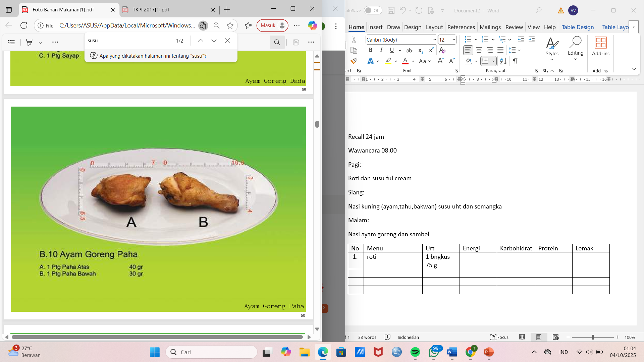Viewport: 644px width, 362px height.
Task: Apply Italic formatting in Word
Action: click(x=381, y=50)
